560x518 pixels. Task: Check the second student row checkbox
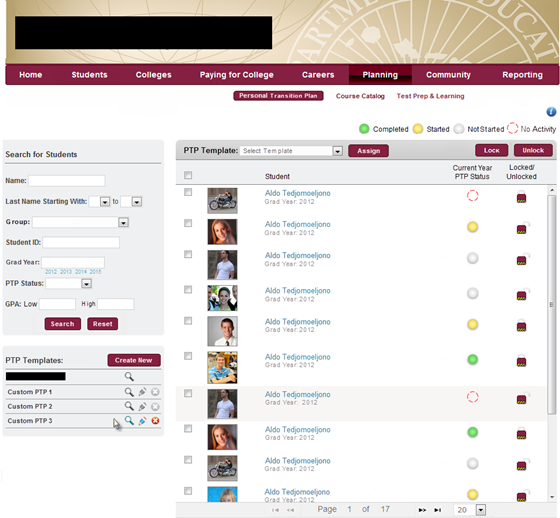click(x=188, y=223)
